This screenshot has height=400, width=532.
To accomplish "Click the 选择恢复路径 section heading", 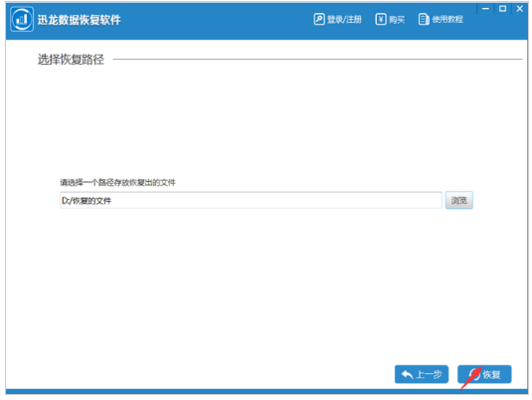I will 71,60.
